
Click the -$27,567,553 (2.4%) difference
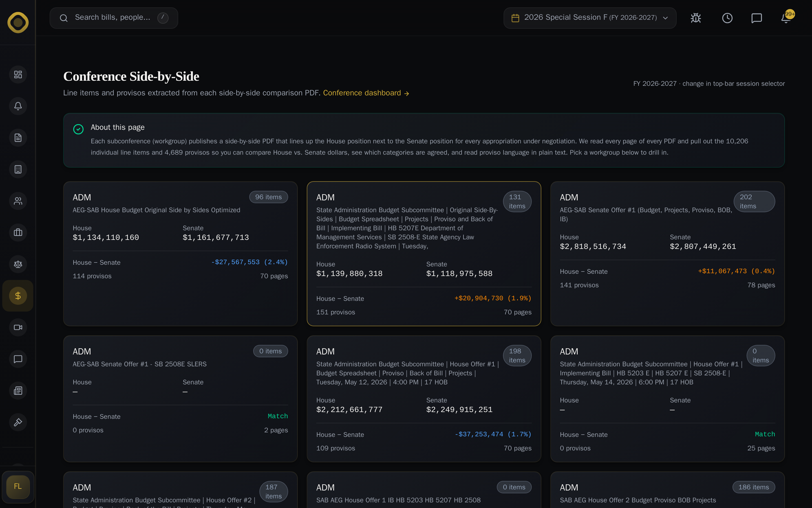pyautogui.click(x=249, y=262)
